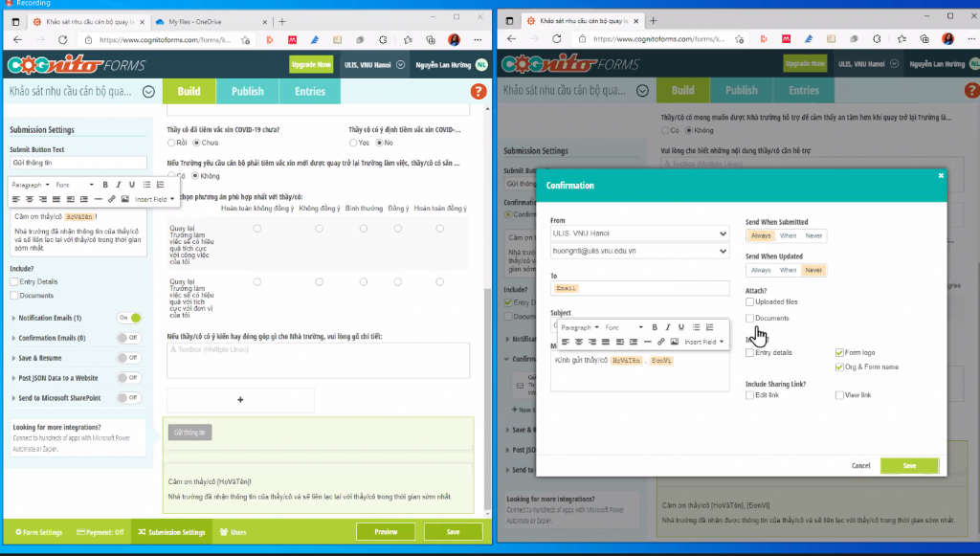Uncheck Form logo in the Confirmation dialog
This screenshot has height=556, width=980.
coord(839,353)
